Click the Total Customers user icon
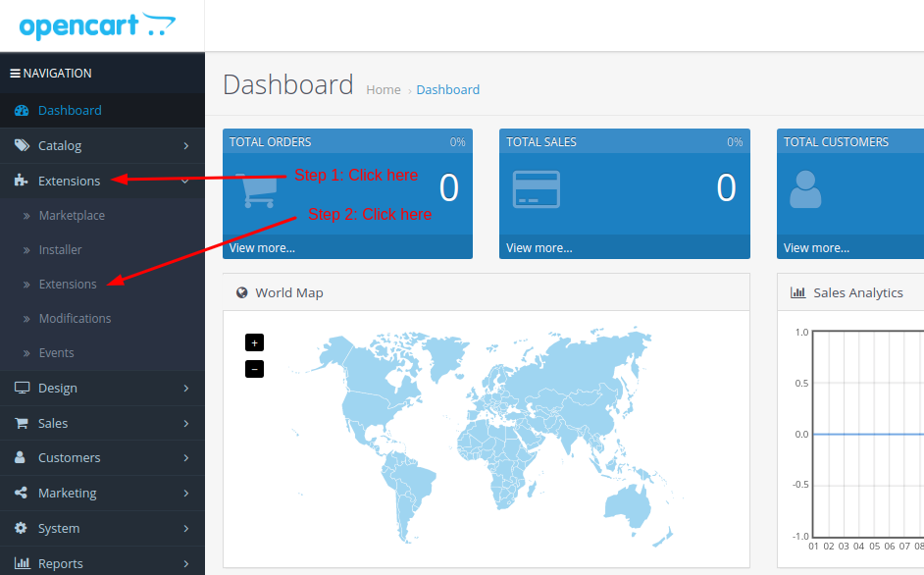Viewport: 924px width, 575px height. (805, 189)
